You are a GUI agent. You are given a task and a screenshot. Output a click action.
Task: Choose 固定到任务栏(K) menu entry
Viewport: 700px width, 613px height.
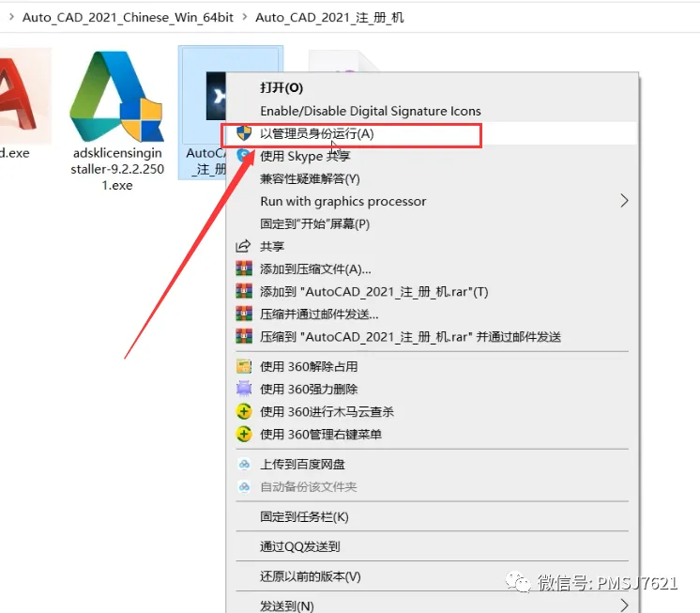[304, 516]
